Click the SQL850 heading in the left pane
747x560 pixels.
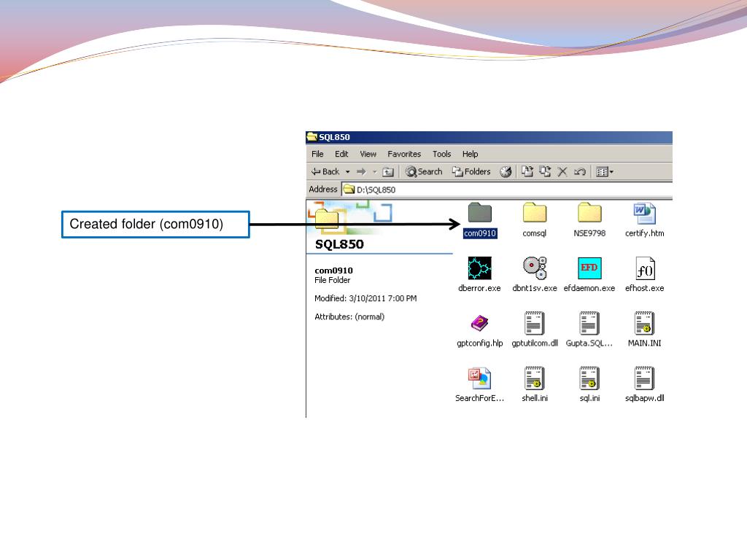tap(339, 244)
